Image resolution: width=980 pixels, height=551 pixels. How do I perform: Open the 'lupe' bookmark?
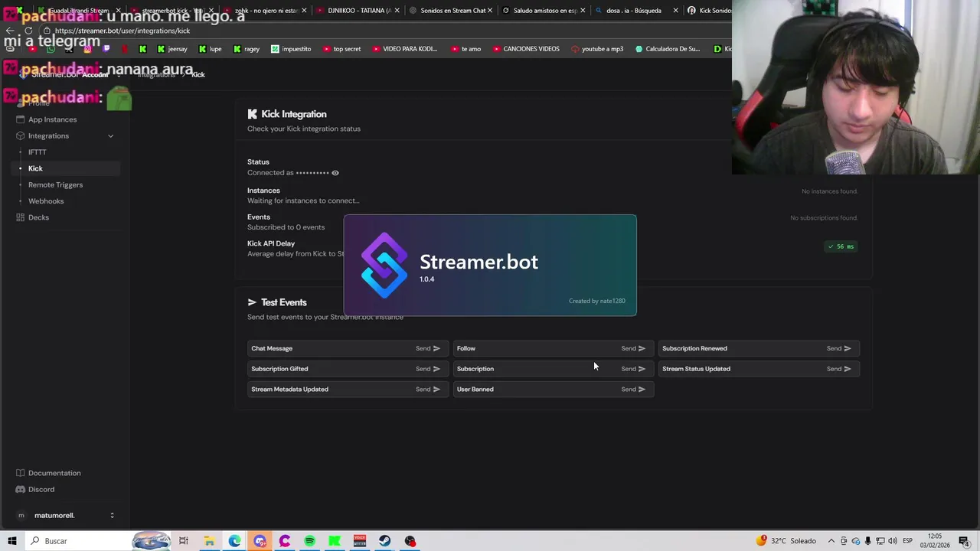pos(210,49)
